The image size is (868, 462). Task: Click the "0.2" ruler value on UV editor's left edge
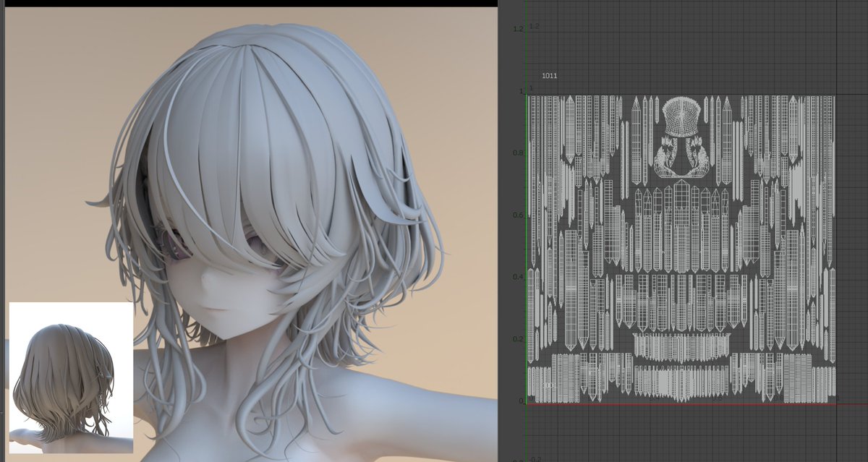pos(517,339)
